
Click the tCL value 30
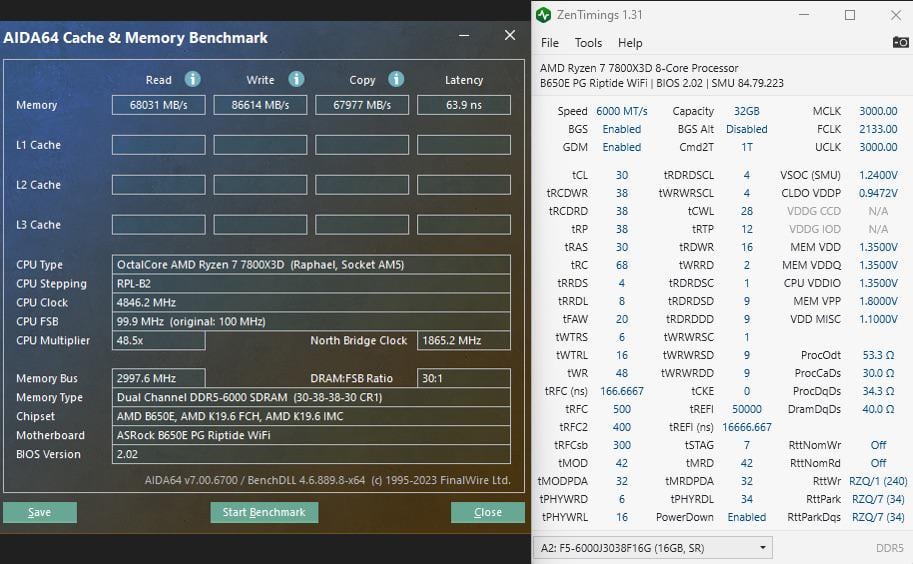[622, 175]
